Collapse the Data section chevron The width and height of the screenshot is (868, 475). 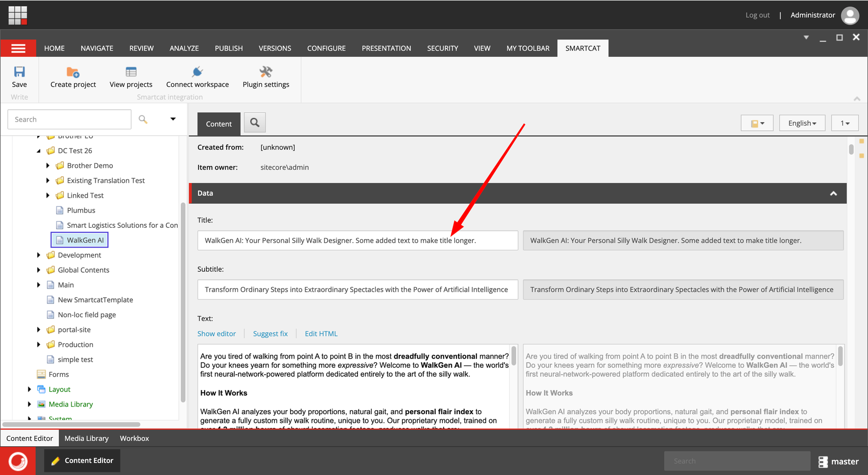click(x=833, y=194)
